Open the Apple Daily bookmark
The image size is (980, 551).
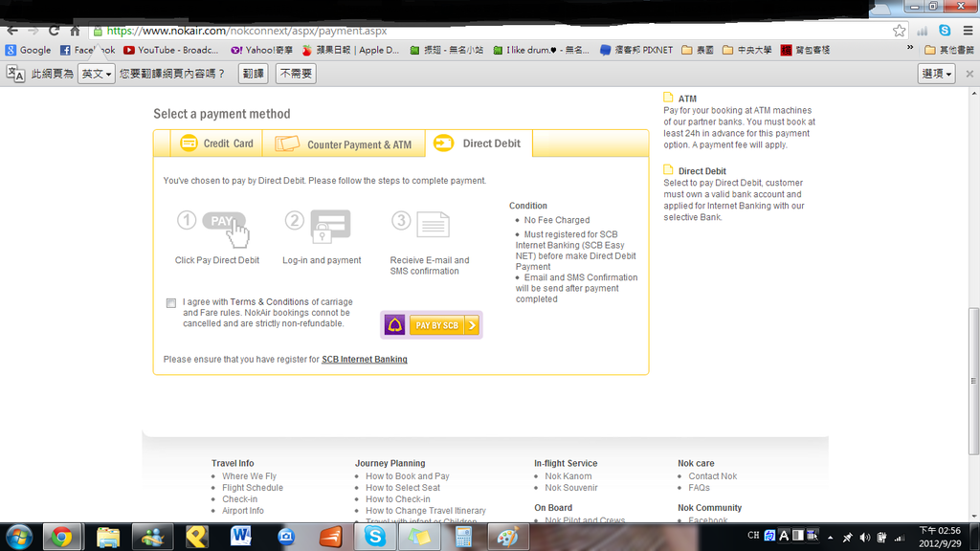click(350, 50)
